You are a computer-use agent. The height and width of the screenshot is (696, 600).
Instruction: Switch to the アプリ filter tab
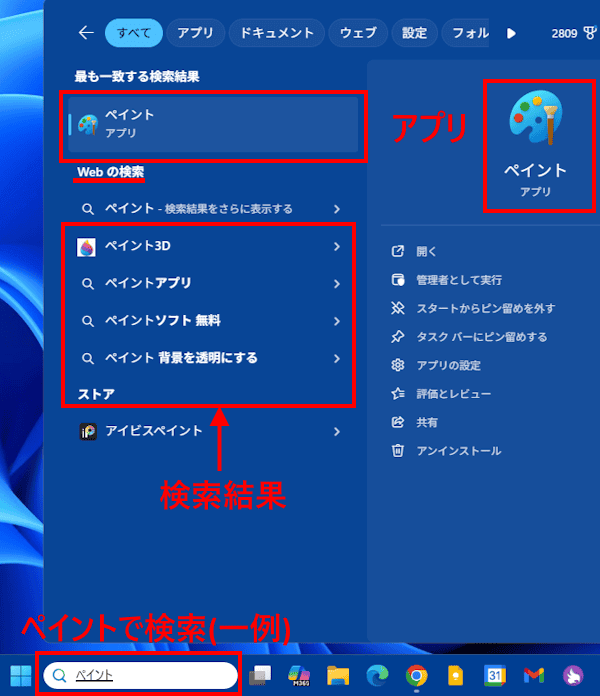click(195, 33)
